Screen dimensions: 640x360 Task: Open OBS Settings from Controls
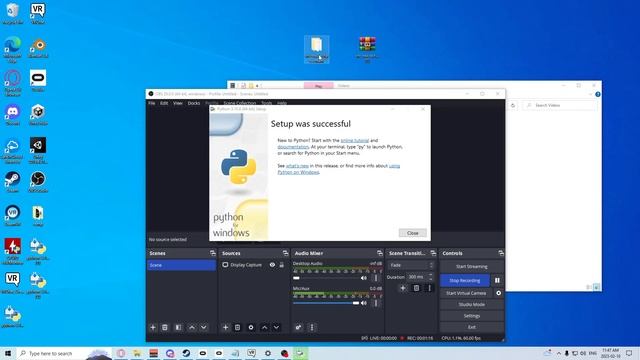pos(471,316)
